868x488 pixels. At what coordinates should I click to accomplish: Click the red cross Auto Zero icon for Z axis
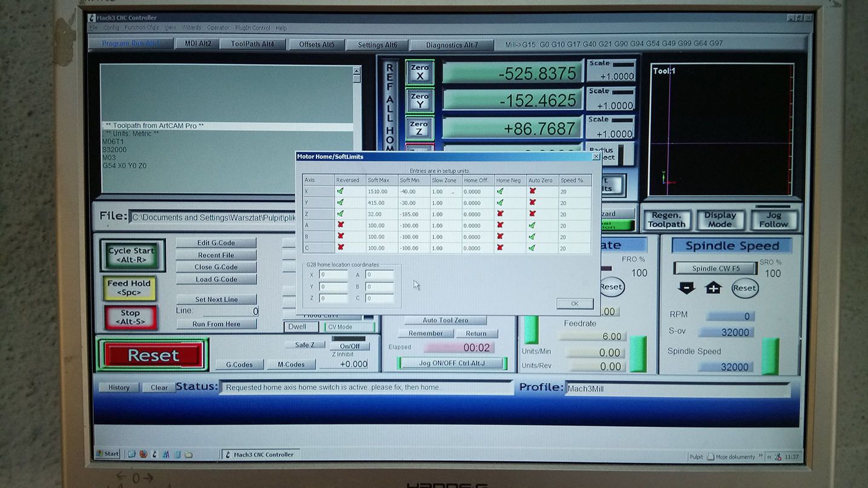point(533,214)
